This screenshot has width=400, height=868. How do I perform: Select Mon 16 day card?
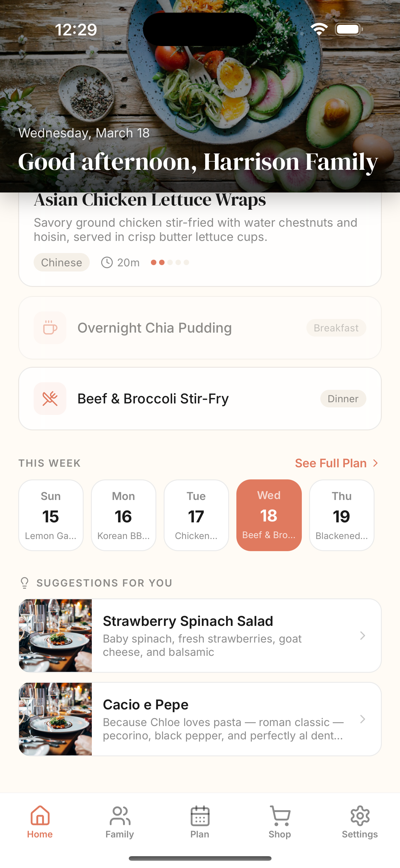click(x=123, y=515)
